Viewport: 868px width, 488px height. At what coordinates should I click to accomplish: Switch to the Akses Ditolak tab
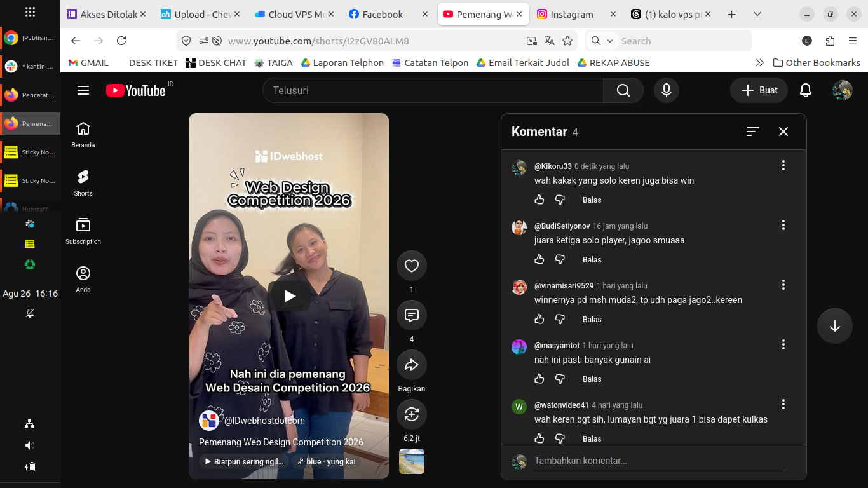coord(106,14)
